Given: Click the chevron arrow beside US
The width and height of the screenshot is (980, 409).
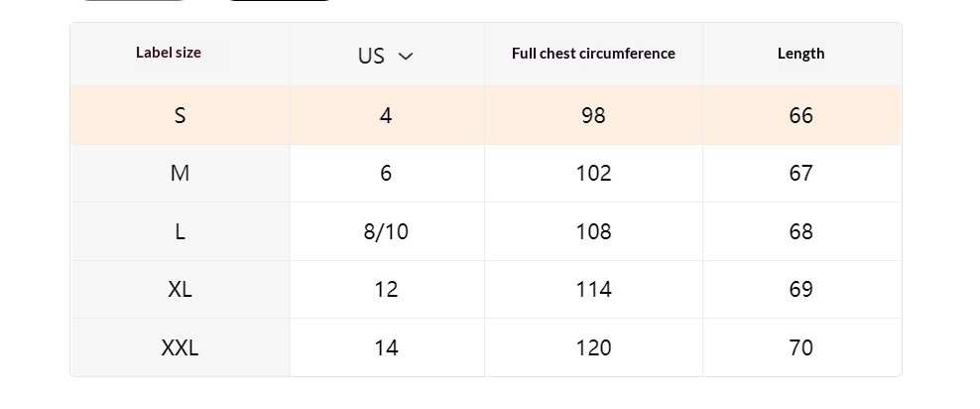Looking at the screenshot, I should 406,57.
